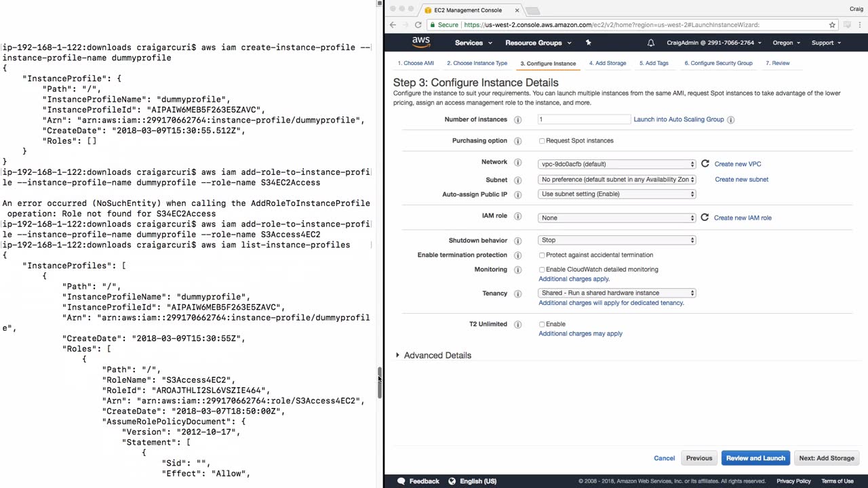Show info for Auto-assign Public IP

(517, 195)
